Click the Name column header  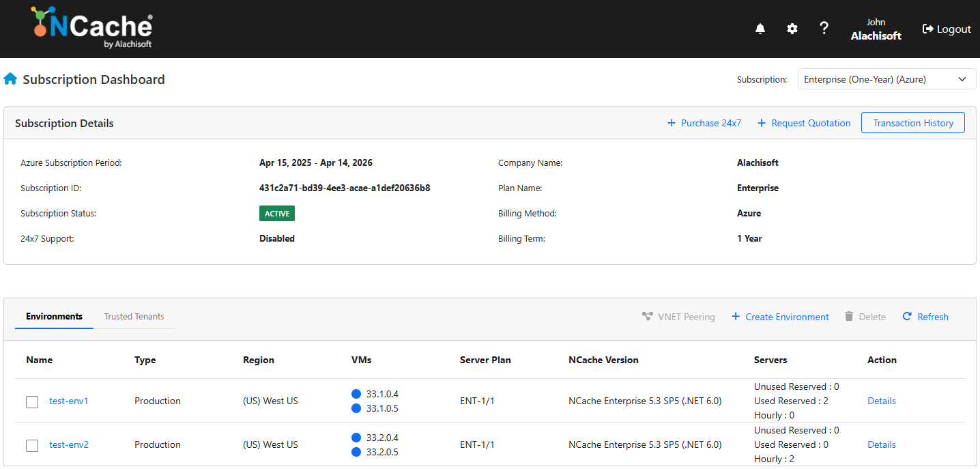pyautogui.click(x=39, y=360)
